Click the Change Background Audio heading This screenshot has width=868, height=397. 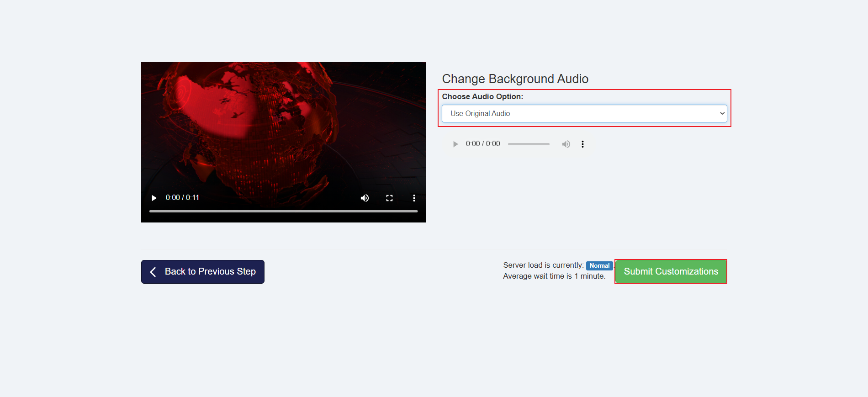point(515,79)
